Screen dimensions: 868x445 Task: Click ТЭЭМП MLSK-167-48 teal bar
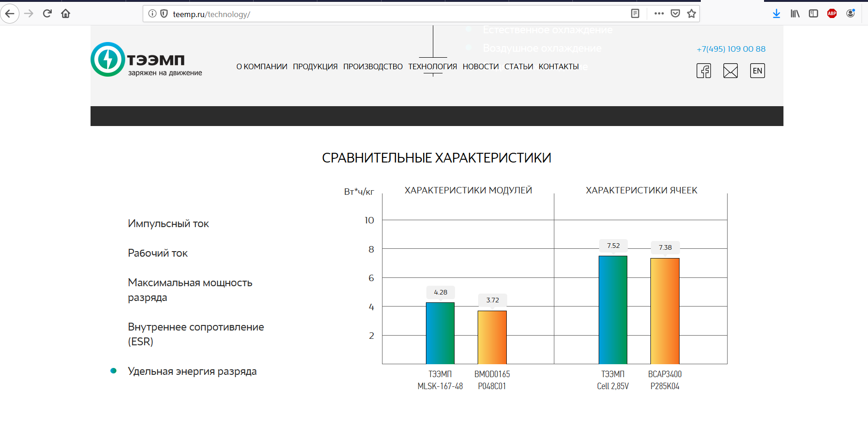click(440, 333)
